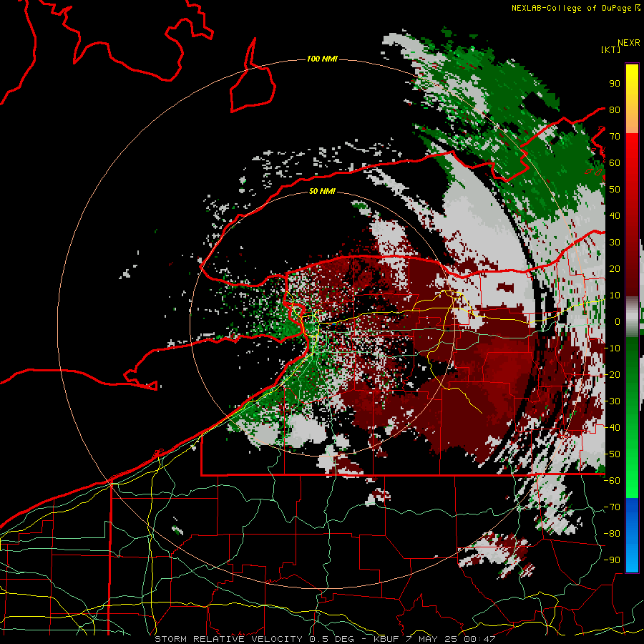The width and height of the screenshot is (644, 644).
Task: Click the NEXR label above color bar
Action: tap(629, 43)
